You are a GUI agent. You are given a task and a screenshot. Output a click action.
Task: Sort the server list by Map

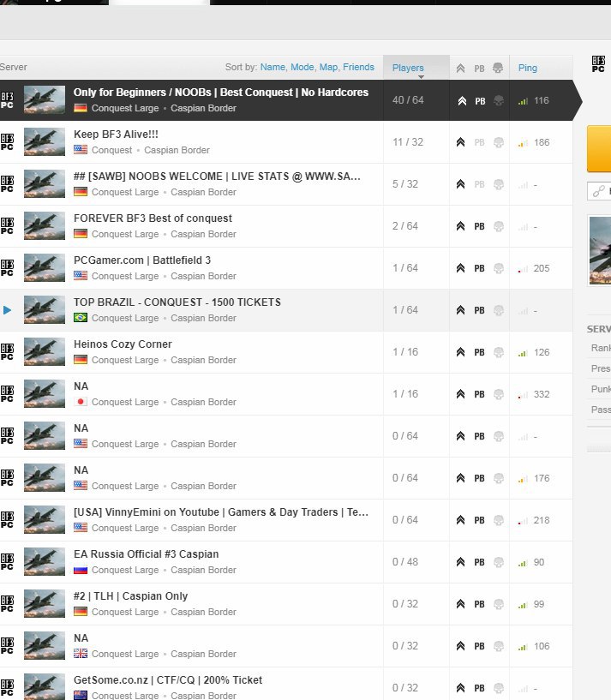(x=328, y=67)
